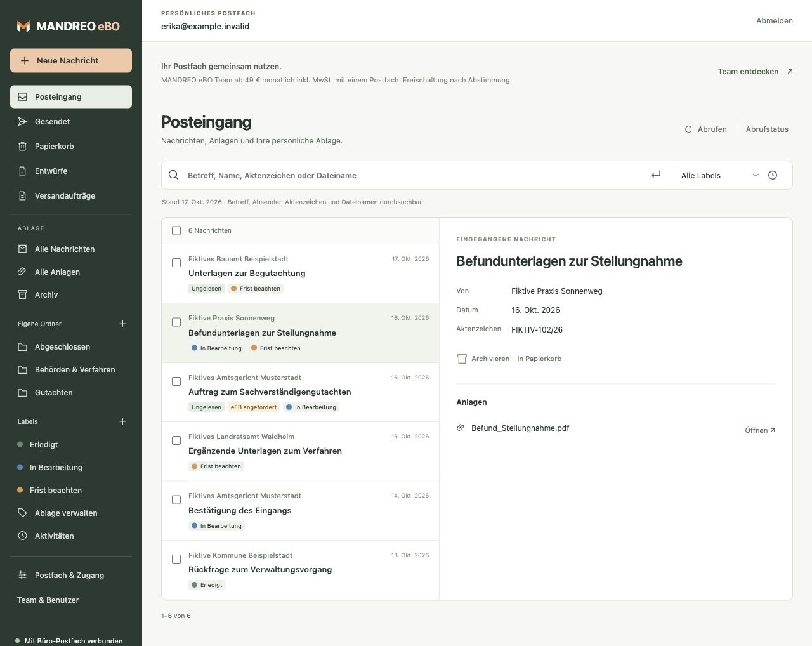Toggle the select-all checkbox beside 6 Nachrichten

tap(176, 230)
